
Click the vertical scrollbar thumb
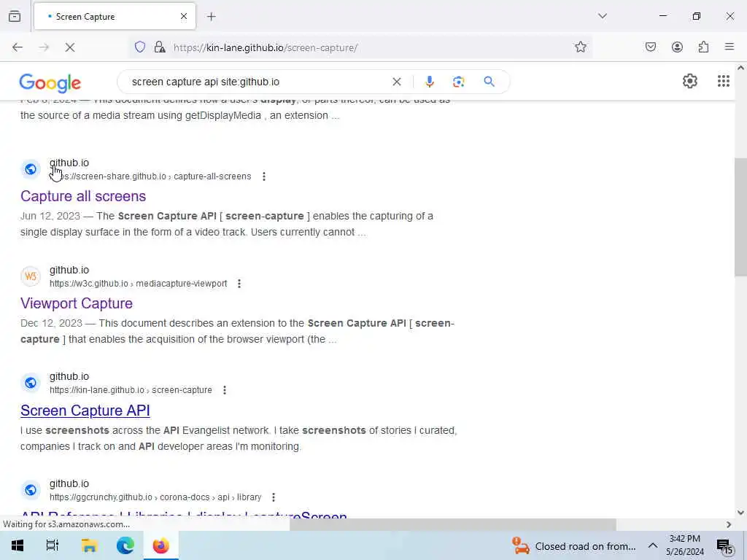[x=740, y=217]
